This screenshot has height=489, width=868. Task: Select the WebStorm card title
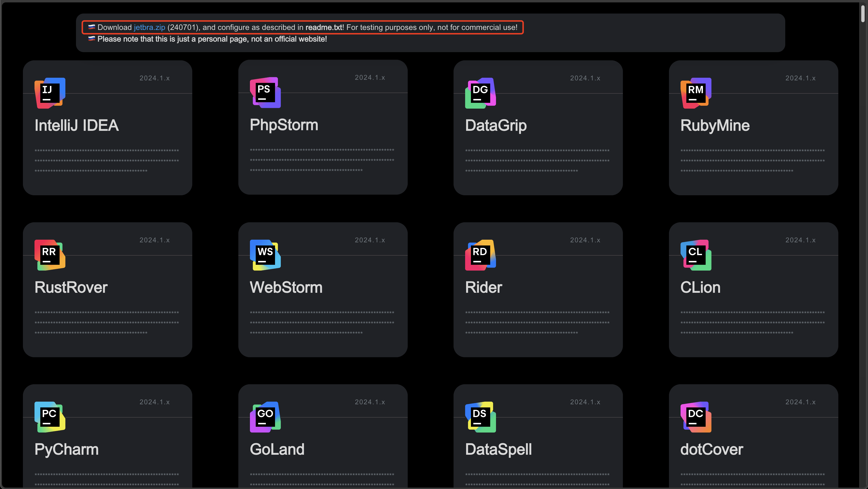point(286,287)
